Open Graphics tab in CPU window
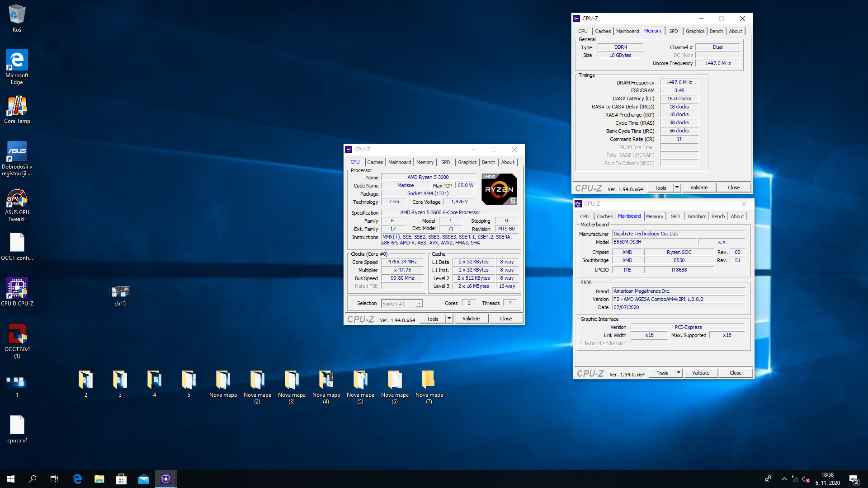 coord(467,162)
